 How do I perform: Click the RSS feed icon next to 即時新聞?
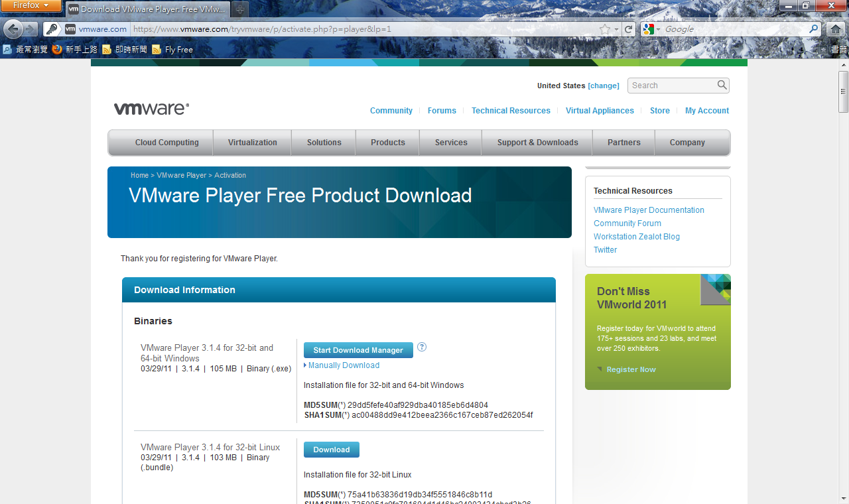[x=107, y=49]
